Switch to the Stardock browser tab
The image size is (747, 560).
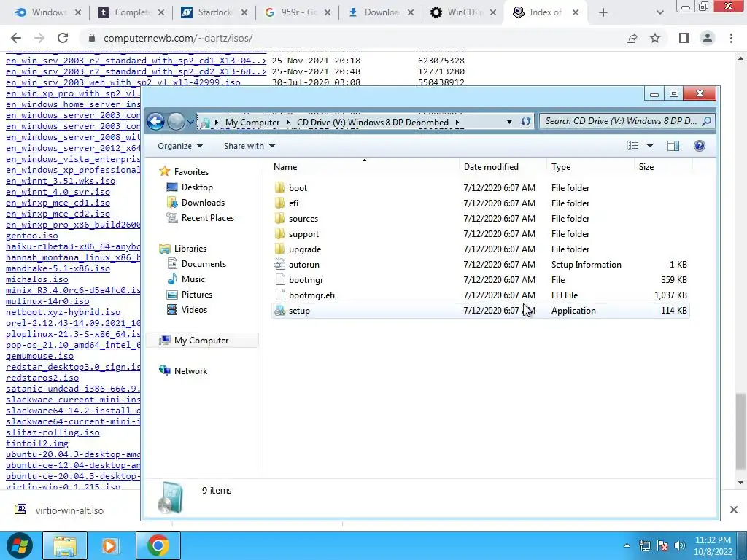214,12
